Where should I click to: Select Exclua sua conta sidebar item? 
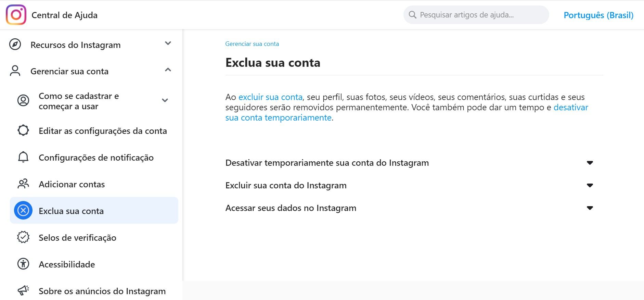(x=94, y=210)
